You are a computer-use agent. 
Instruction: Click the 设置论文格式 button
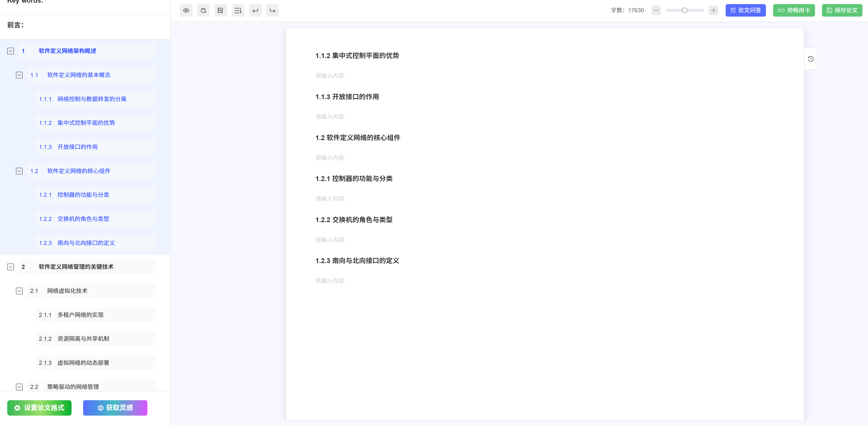[x=39, y=408]
